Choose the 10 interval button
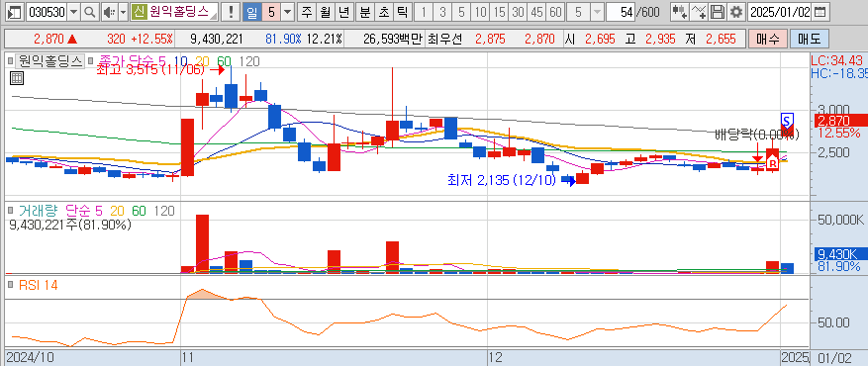Viewport: 868px width, 366px height. tap(480, 12)
